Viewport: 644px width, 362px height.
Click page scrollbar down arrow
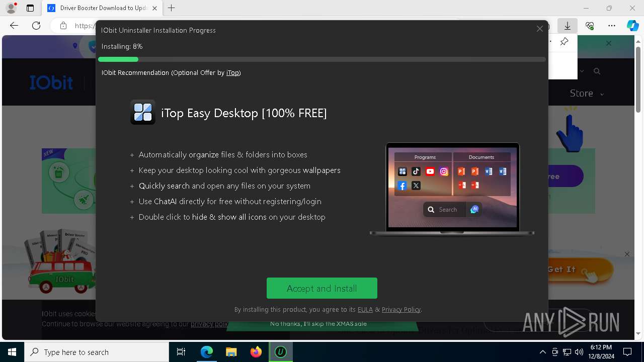pyautogui.click(x=638, y=333)
